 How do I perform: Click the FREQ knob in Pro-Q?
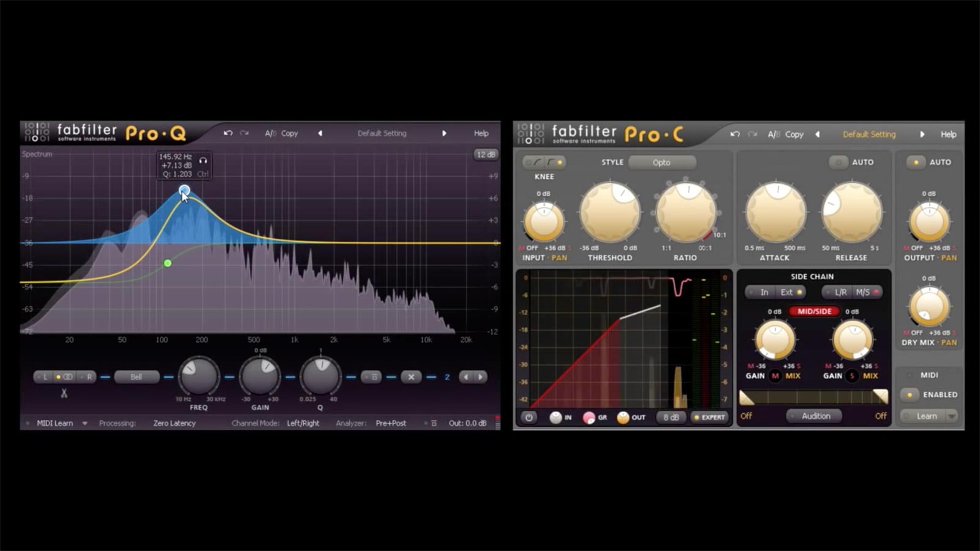[x=198, y=376]
